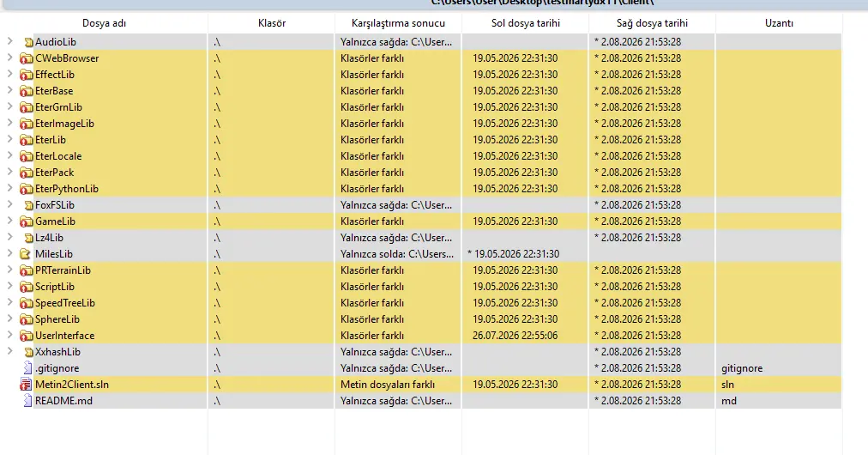Click the MilesLib left-only folder icon
This screenshot has width=868, height=455.
click(x=25, y=254)
